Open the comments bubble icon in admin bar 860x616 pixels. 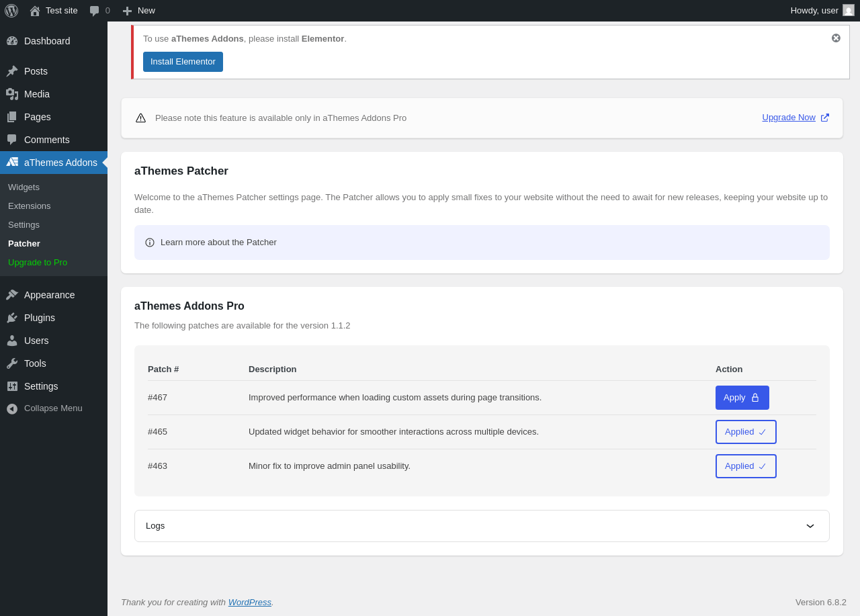(95, 11)
